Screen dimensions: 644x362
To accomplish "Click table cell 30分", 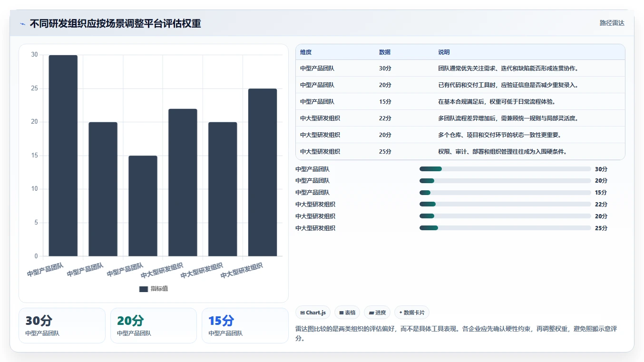I will point(385,68).
